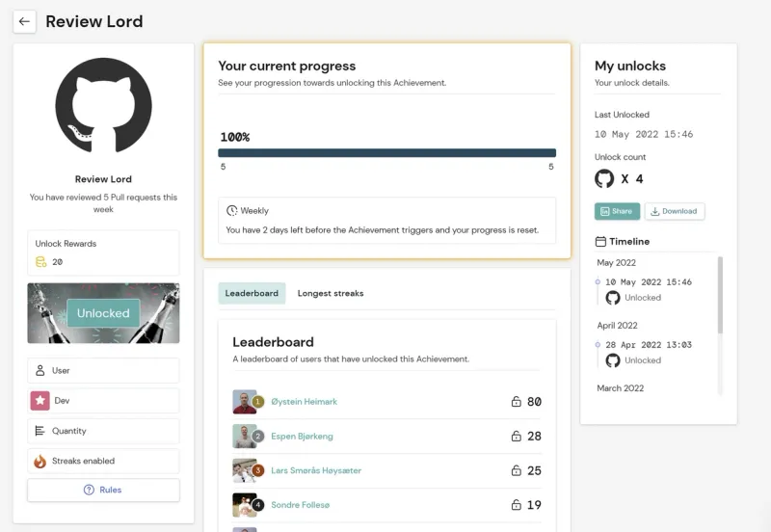Screen dimensions: 771x532
Task: Click the clock icon beside Weekly
Action: (231, 210)
